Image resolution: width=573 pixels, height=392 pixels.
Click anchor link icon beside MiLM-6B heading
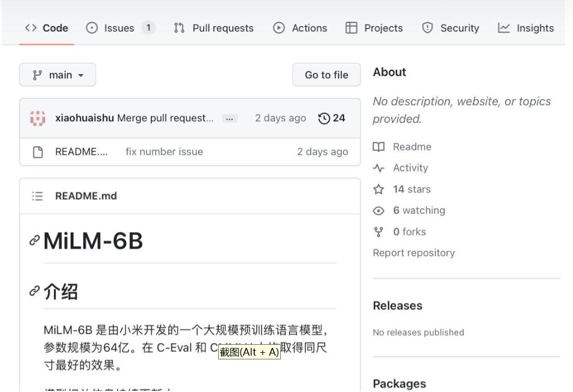click(34, 241)
